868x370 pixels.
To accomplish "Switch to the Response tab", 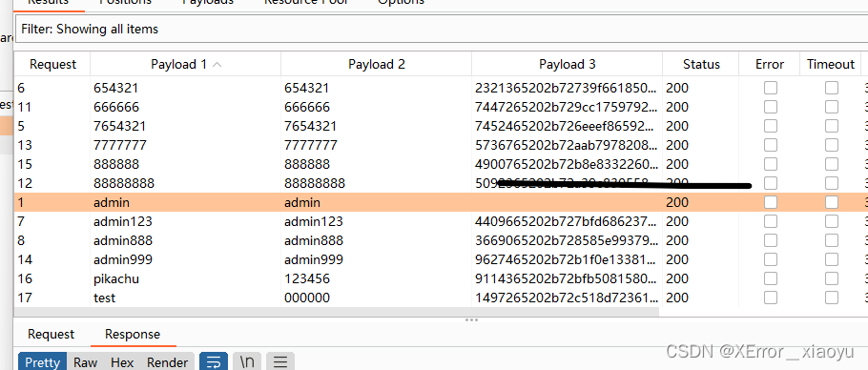I will [x=133, y=335].
